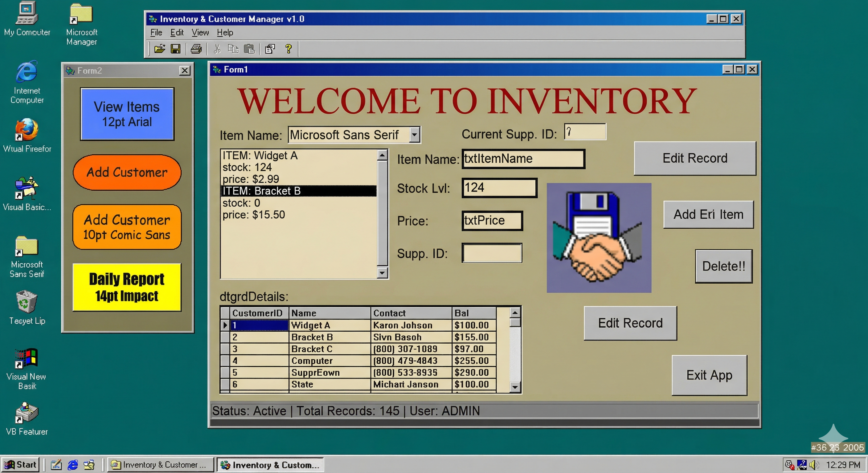This screenshot has height=473, width=868.
Task: Click the Cut scissors toolbar icon
Action: click(x=217, y=49)
